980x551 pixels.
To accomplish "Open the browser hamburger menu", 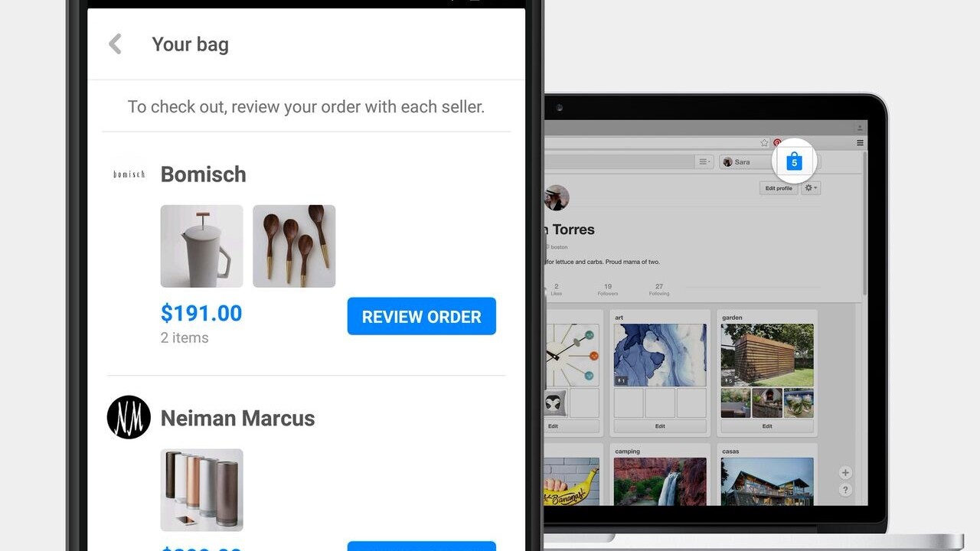I will [860, 143].
